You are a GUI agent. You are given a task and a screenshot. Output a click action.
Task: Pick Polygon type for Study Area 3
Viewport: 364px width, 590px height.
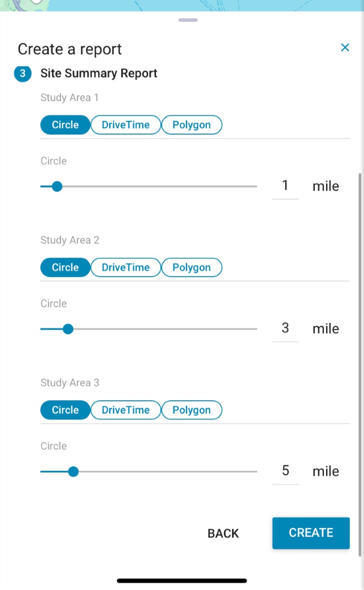pos(192,410)
